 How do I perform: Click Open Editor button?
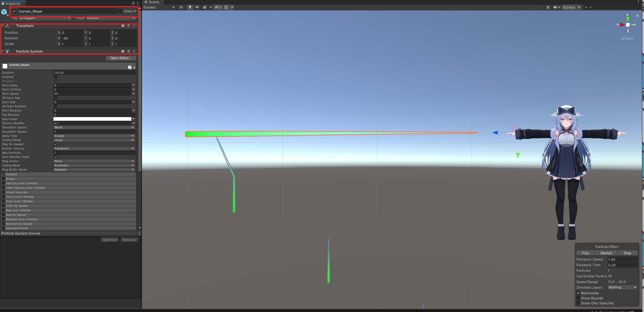pyautogui.click(x=121, y=58)
